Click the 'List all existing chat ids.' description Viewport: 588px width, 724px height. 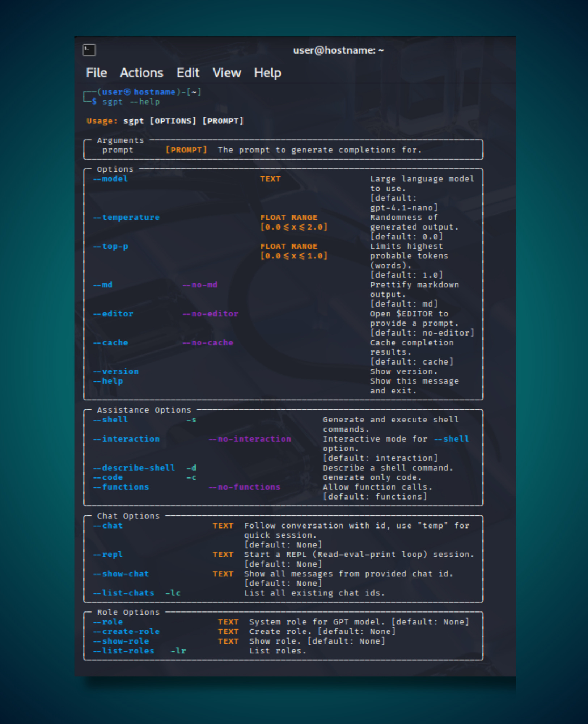point(314,593)
